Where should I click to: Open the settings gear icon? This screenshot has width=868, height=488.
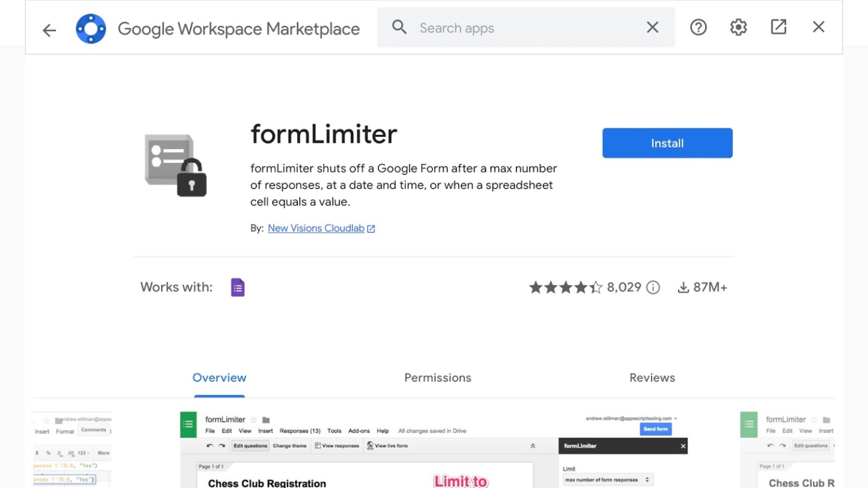(737, 27)
